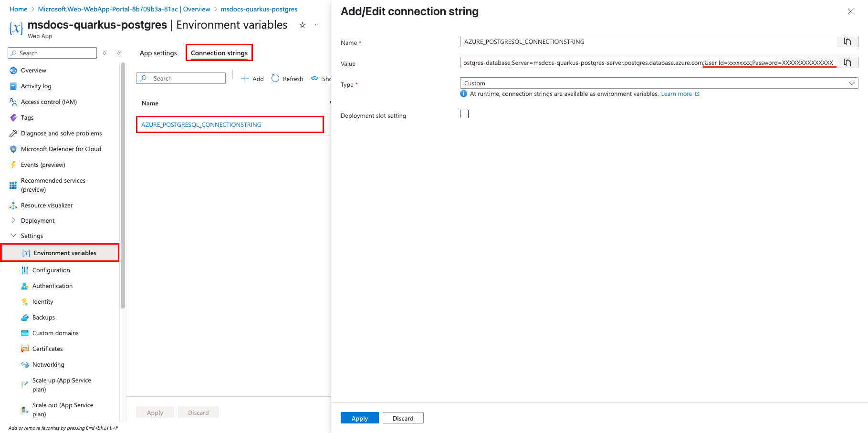Open Microsoft.Web-WebApp-Portal Overview breadcrumb
The width and height of the screenshot is (868, 433).
[124, 9]
